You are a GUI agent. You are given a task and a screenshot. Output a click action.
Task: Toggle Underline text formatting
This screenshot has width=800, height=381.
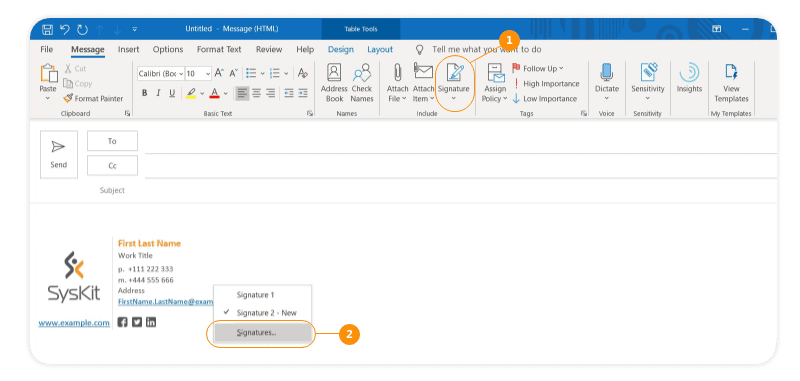tap(172, 93)
